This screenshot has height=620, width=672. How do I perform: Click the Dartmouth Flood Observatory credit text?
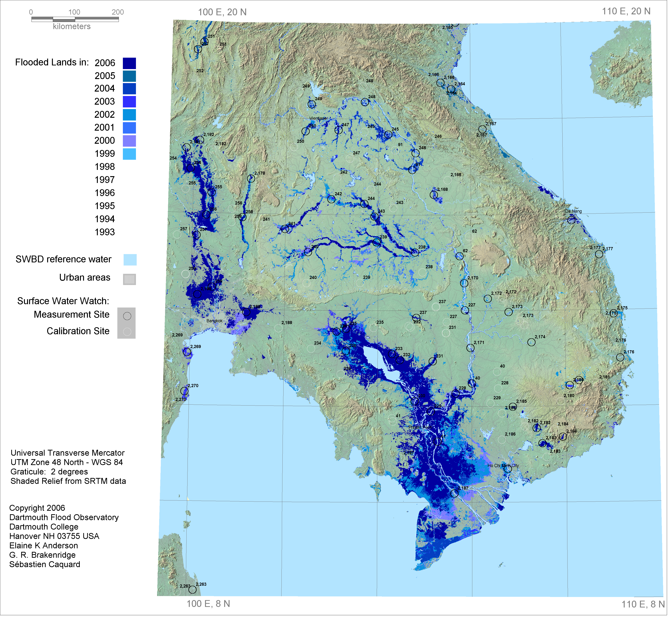click(64, 517)
